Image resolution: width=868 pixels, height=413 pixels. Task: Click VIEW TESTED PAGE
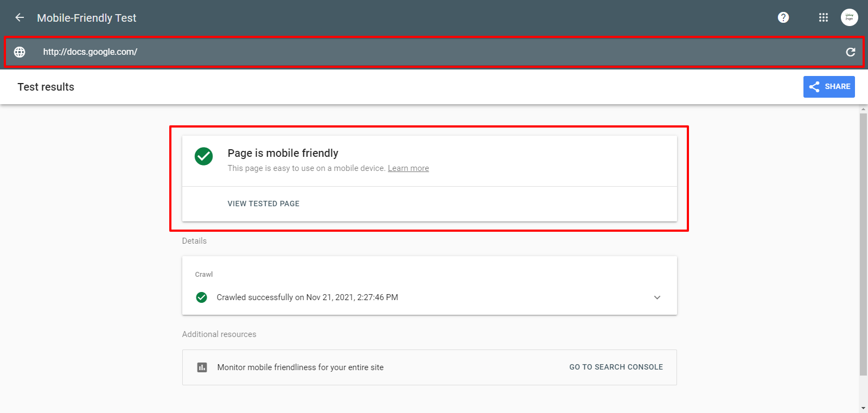[264, 204]
